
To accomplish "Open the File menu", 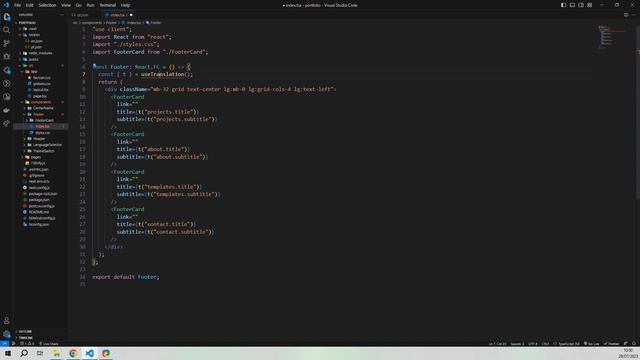I will click(x=17, y=5).
